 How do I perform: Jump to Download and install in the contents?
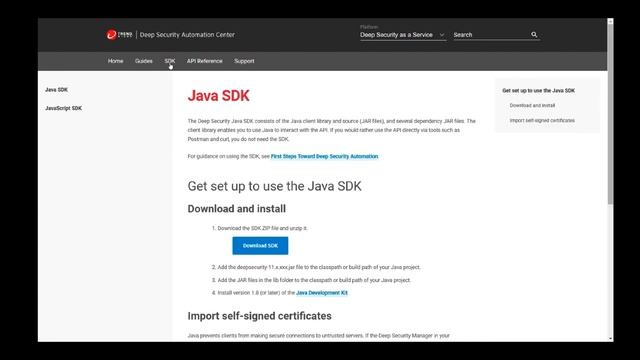pos(532,105)
